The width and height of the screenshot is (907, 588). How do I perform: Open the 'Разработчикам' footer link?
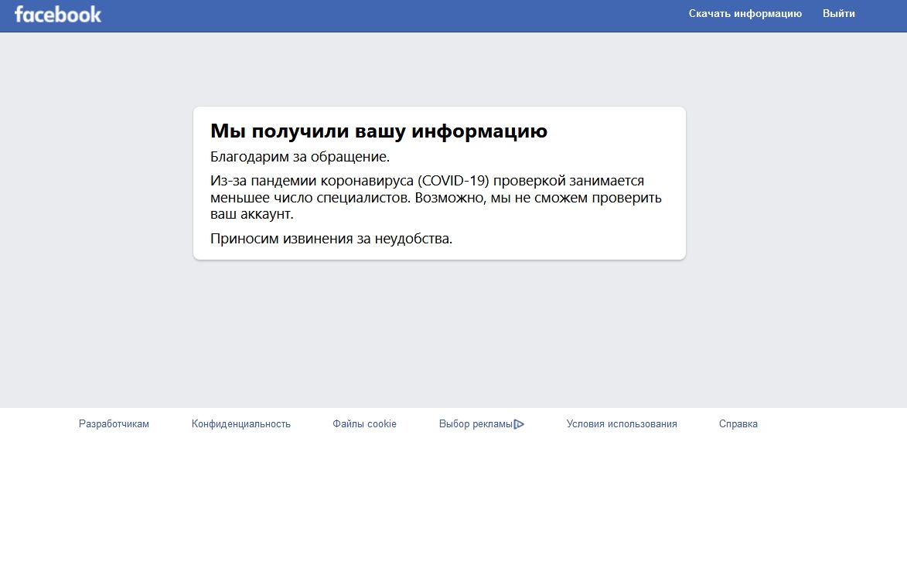(x=114, y=423)
